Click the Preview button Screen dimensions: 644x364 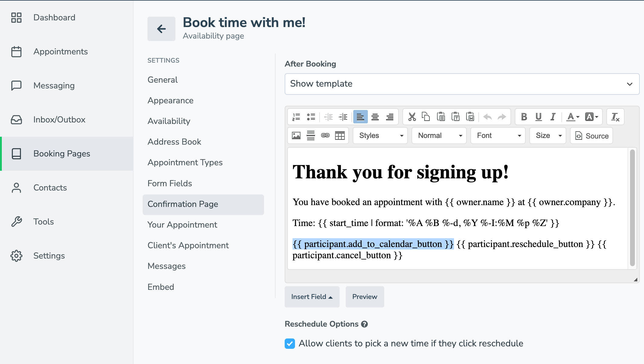[364, 297]
